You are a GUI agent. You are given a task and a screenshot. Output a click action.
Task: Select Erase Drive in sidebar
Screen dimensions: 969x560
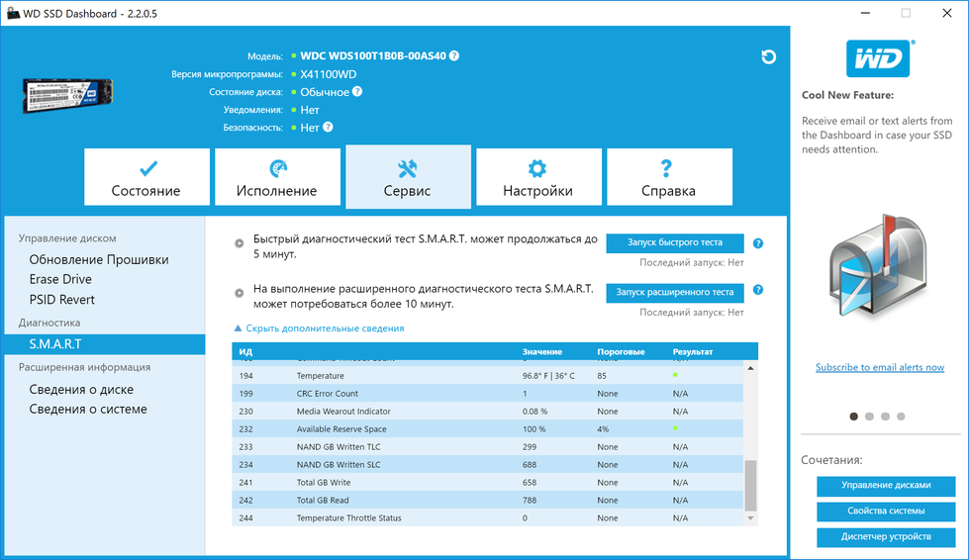[x=60, y=280]
